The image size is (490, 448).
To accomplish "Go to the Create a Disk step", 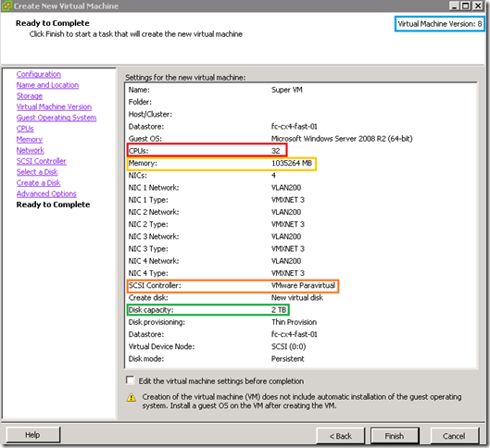I will [38, 183].
